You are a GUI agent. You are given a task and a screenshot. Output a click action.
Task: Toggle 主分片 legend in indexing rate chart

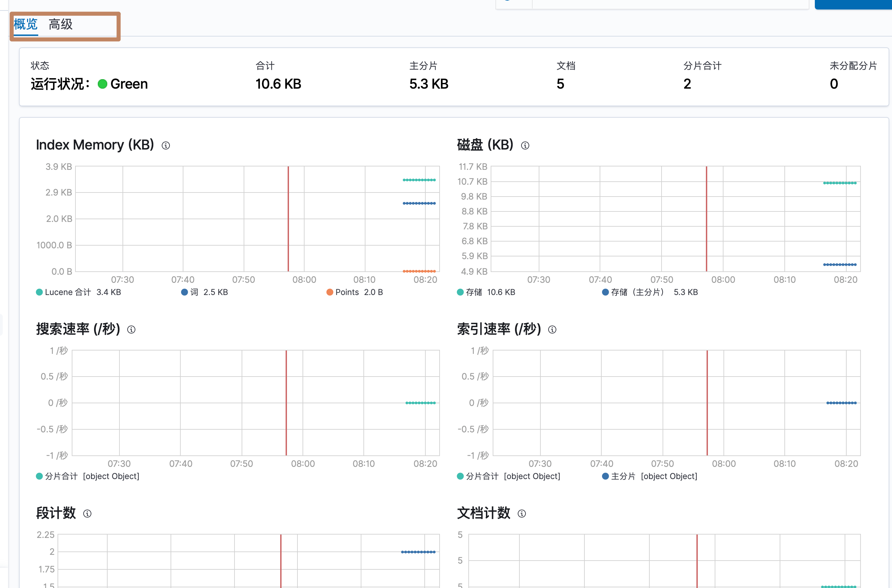623,476
